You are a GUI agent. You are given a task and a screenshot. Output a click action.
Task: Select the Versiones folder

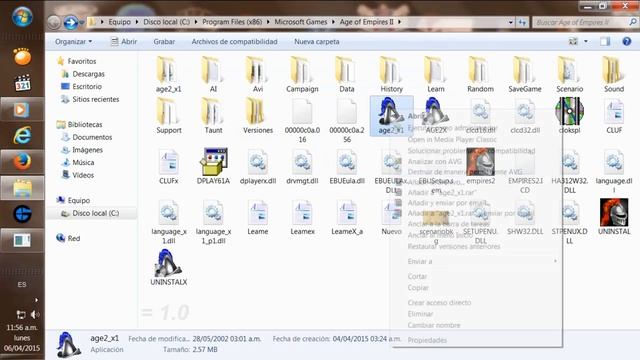pyautogui.click(x=258, y=116)
